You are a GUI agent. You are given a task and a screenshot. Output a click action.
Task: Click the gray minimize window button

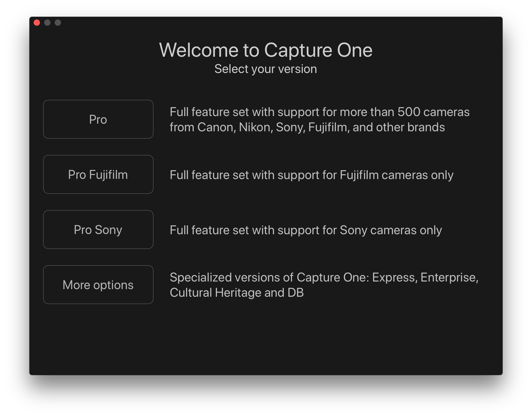click(x=47, y=23)
